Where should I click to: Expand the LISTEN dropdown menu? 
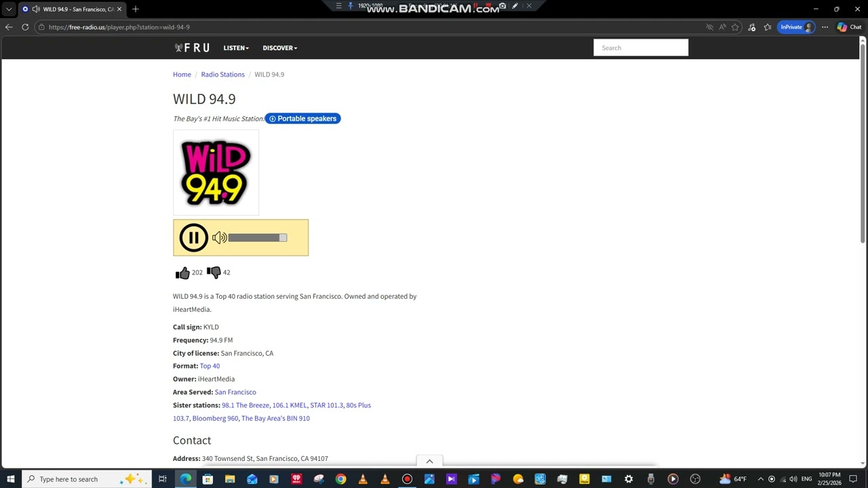236,48
